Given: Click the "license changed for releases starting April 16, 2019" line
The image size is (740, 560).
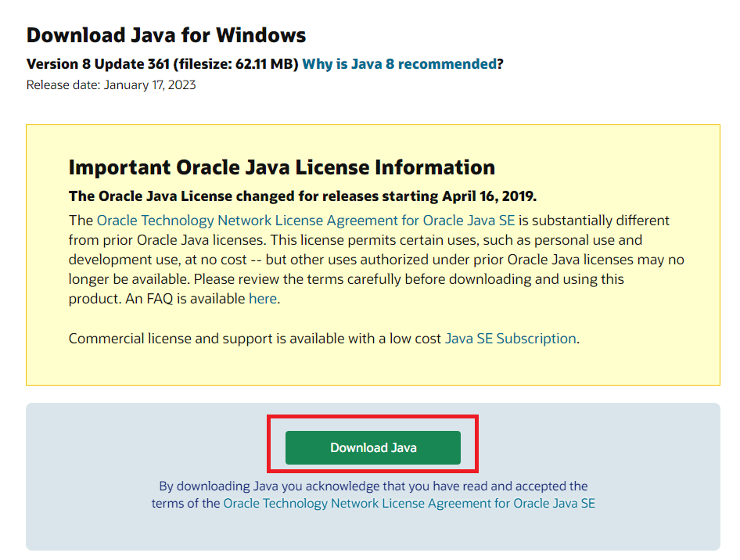Looking at the screenshot, I should tap(303, 196).
